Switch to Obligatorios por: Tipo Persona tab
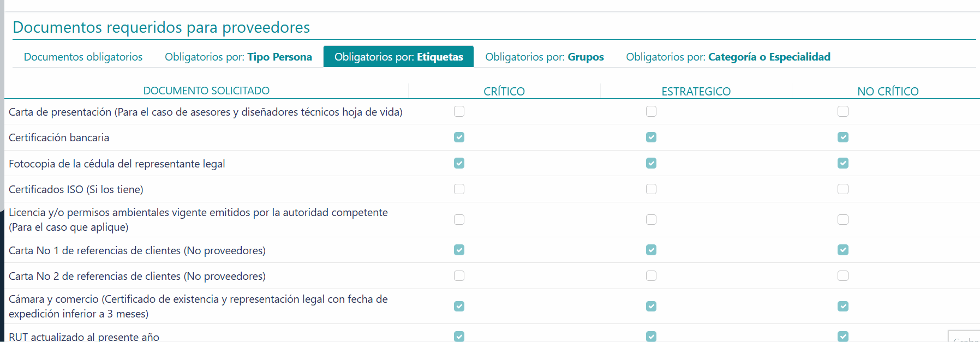The image size is (980, 342). click(x=238, y=57)
